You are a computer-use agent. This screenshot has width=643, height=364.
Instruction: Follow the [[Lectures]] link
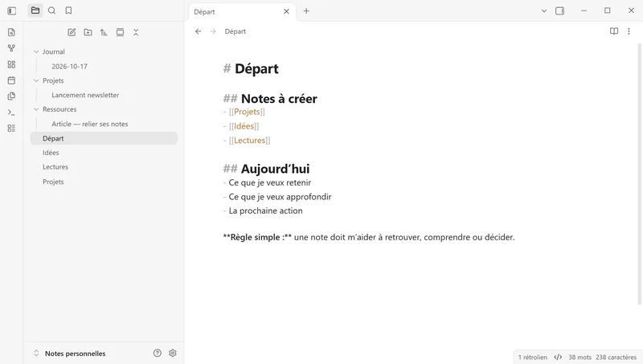click(249, 141)
